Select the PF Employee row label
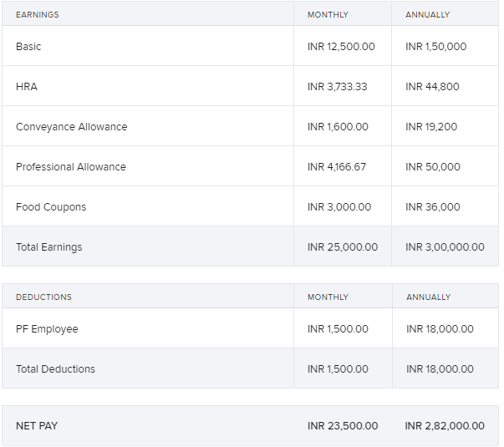 pyautogui.click(x=47, y=329)
